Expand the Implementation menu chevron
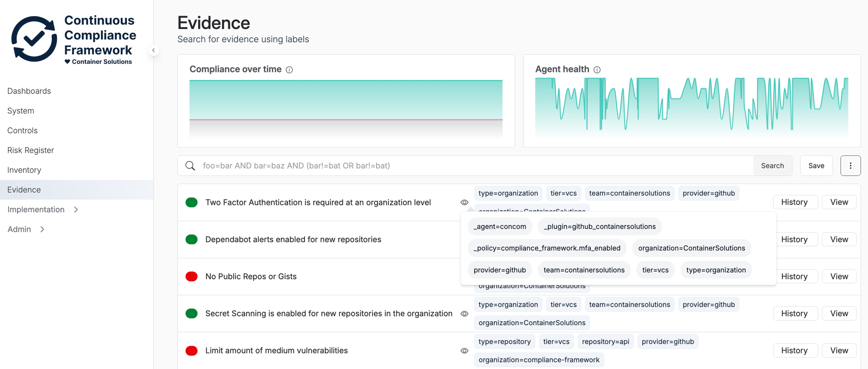This screenshot has width=868, height=369. click(x=76, y=210)
